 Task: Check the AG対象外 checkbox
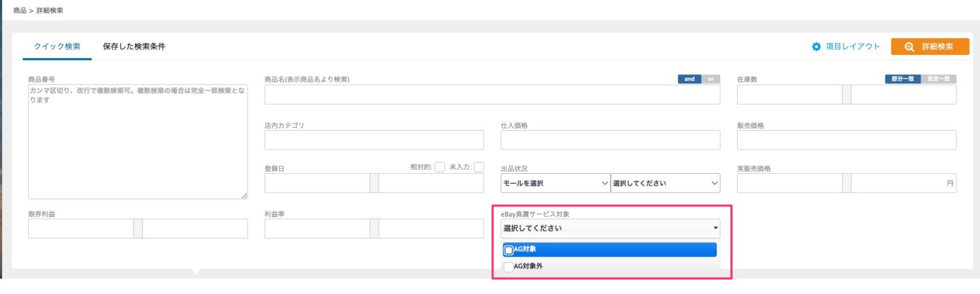pyautogui.click(x=509, y=267)
